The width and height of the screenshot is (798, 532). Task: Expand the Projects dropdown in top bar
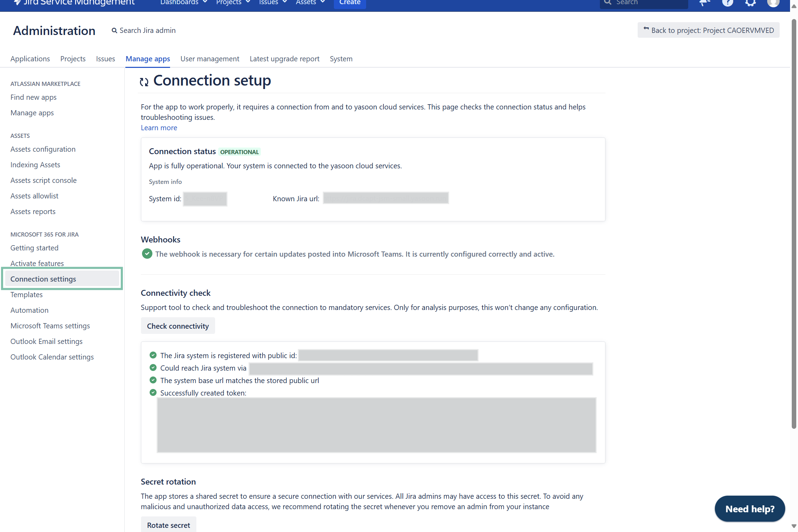pos(233,3)
